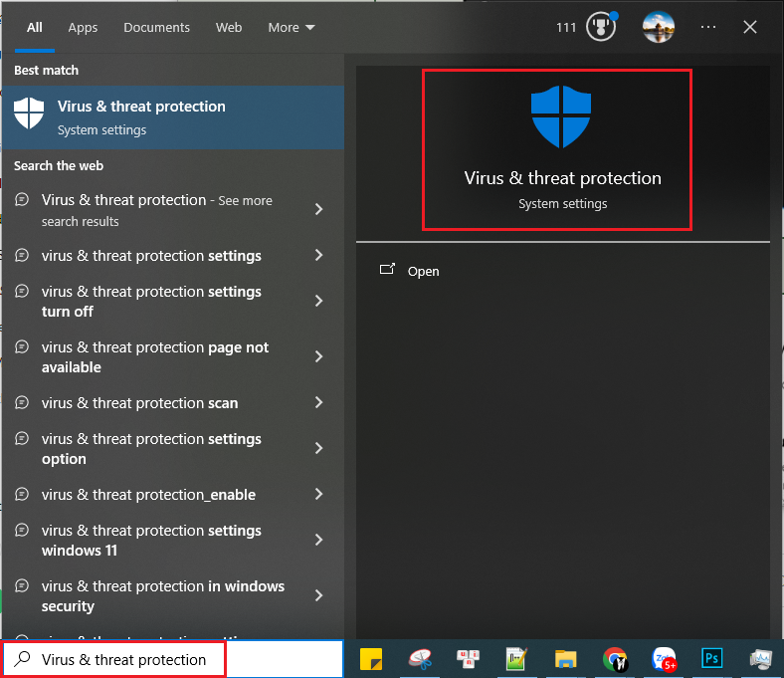Image resolution: width=784 pixels, height=678 pixels.
Task: Click the blue shield icon in preview pane
Action: [561, 116]
